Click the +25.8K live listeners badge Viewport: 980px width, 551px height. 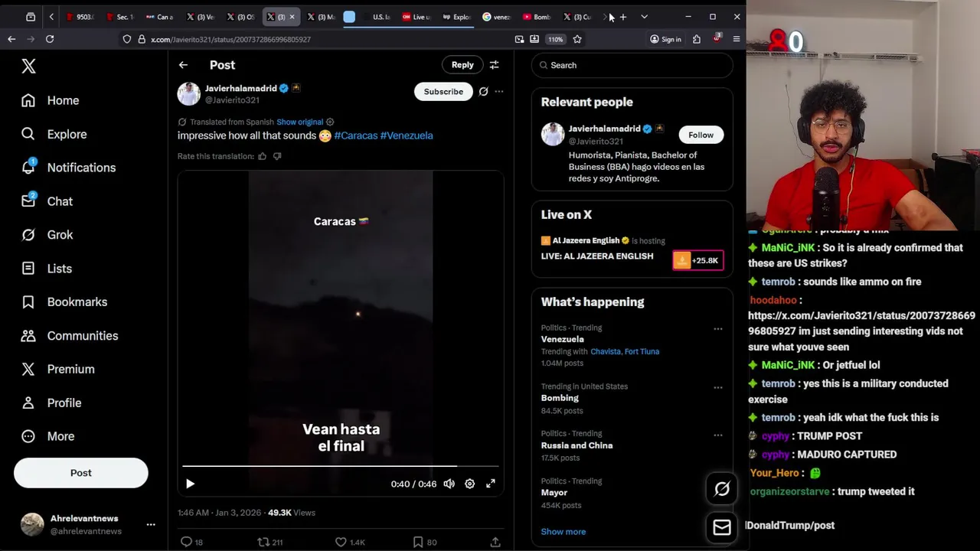697,260
